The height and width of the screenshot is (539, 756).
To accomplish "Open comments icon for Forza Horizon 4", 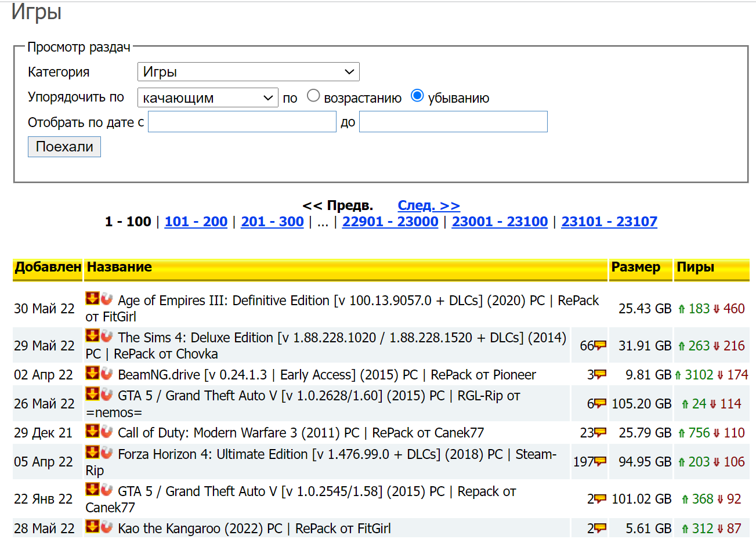I will pyautogui.click(x=600, y=462).
